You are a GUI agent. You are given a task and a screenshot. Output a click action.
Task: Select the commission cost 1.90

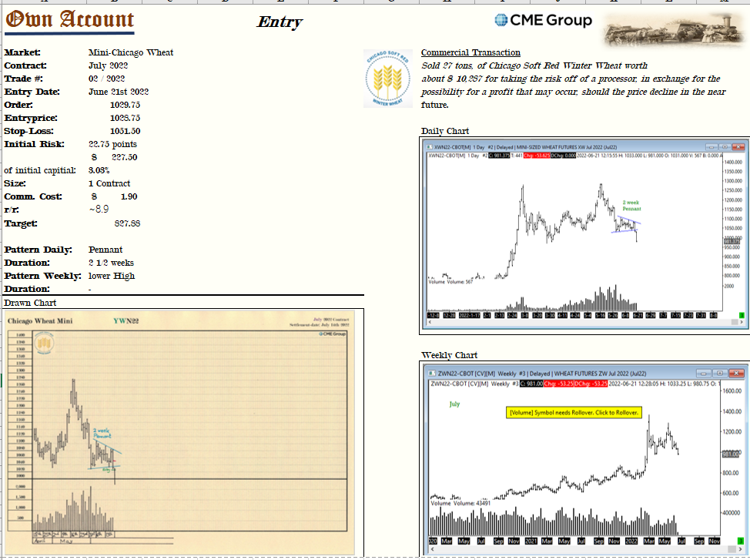click(x=129, y=196)
